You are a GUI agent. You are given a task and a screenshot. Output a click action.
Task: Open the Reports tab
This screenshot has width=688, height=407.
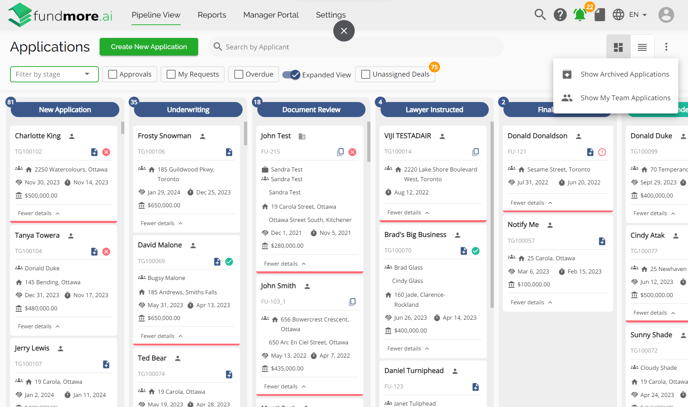coord(211,15)
